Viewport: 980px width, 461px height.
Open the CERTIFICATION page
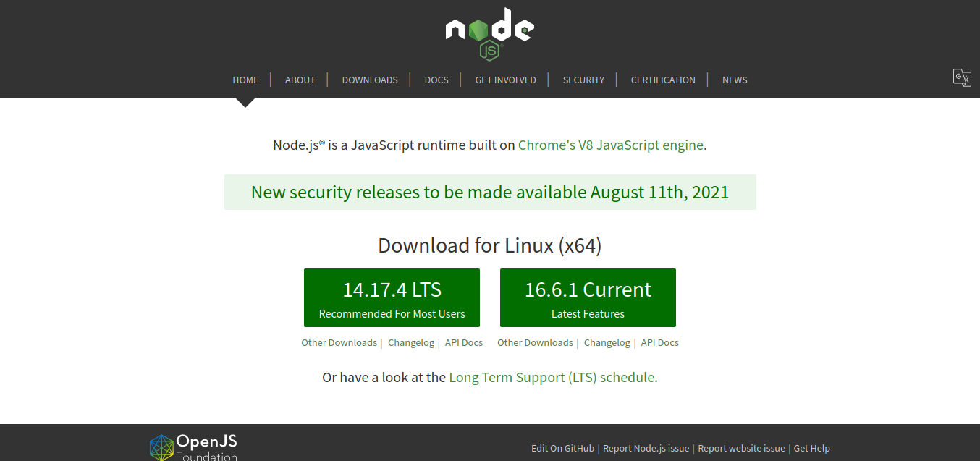pyautogui.click(x=663, y=80)
